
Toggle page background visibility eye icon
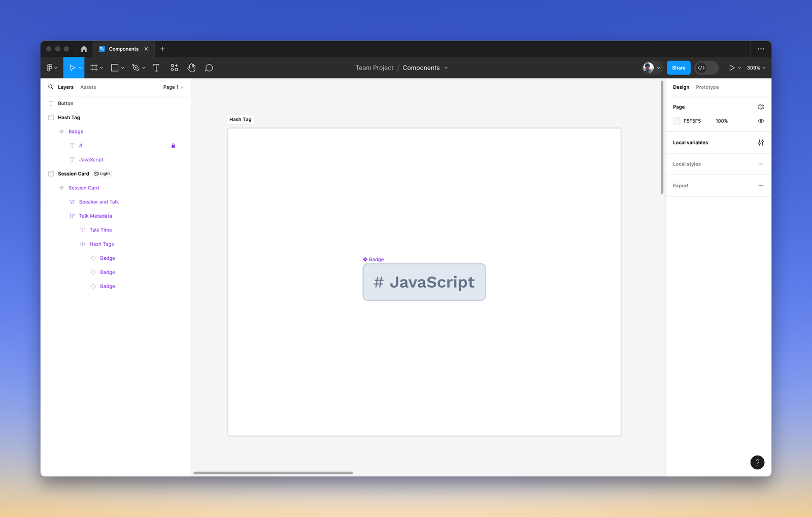[x=760, y=121]
